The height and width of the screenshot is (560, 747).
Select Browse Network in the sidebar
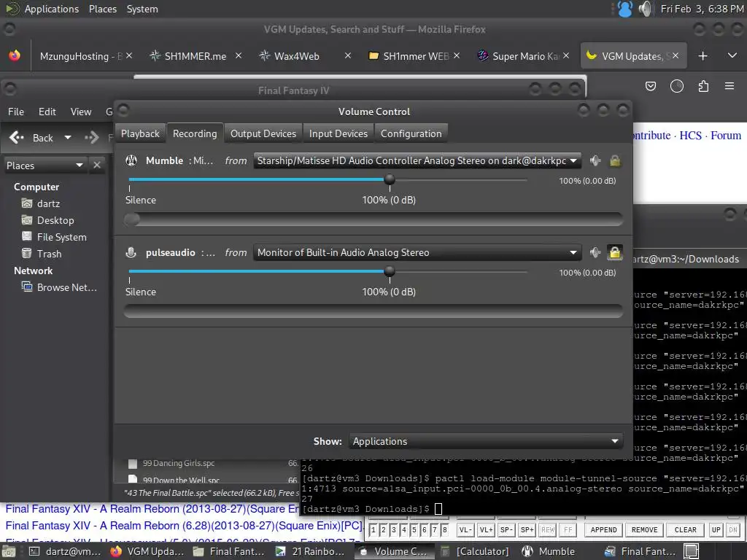[x=60, y=287]
